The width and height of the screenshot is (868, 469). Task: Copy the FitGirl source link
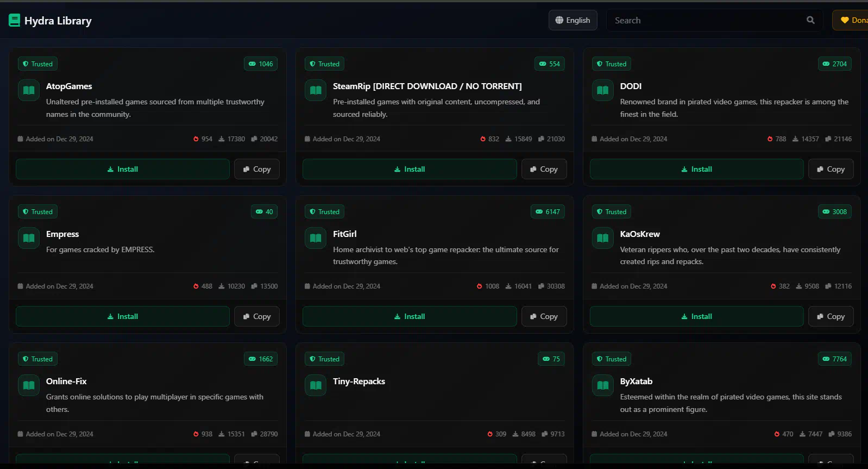point(544,316)
